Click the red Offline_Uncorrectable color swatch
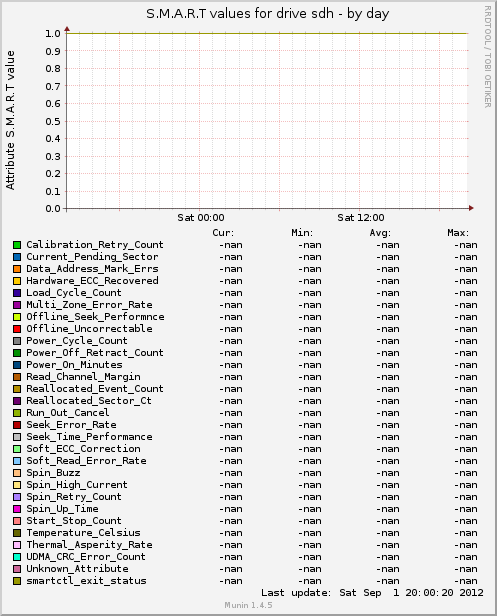This screenshot has height=616, width=497. tap(17, 329)
